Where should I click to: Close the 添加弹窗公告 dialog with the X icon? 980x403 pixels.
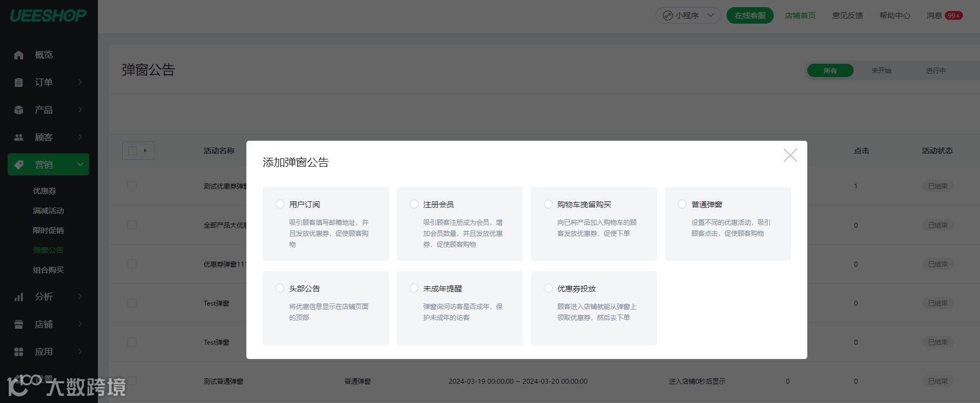790,156
